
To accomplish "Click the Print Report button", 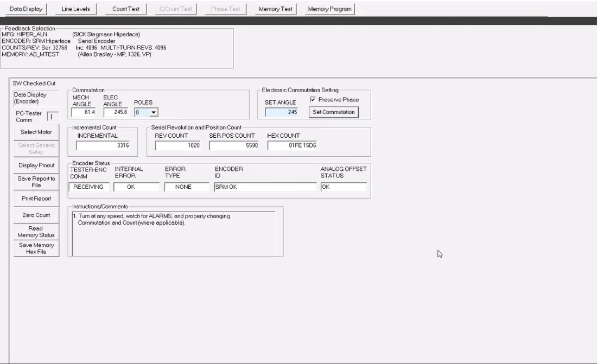I will point(36,199).
